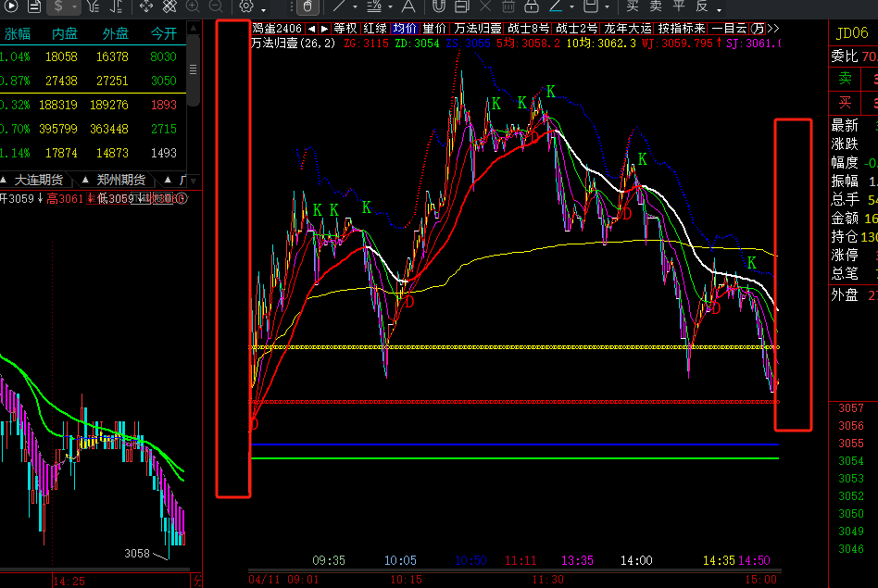Select the 万法归壹 indicator tab
The width and height of the screenshot is (878, 588).
pos(478,29)
